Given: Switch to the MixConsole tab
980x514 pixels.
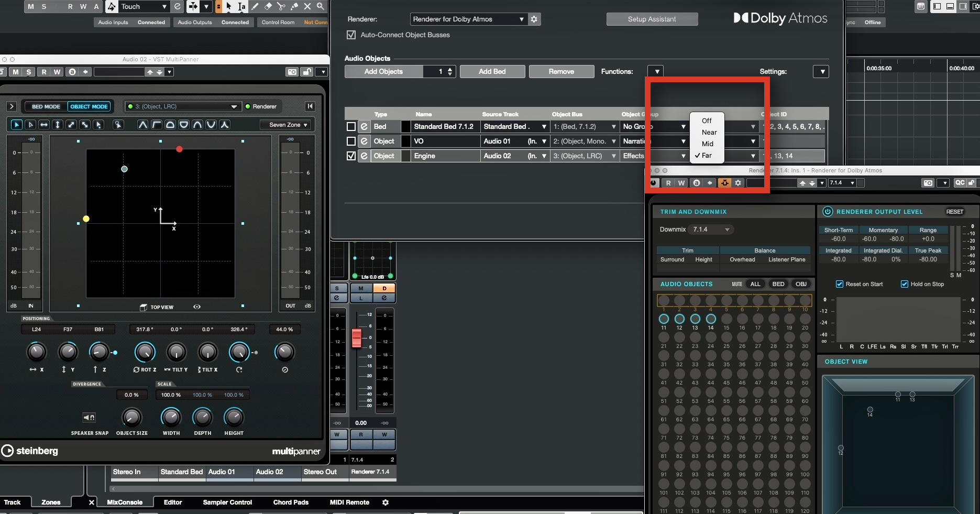Looking at the screenshot, I should click(x=125, y=502).
